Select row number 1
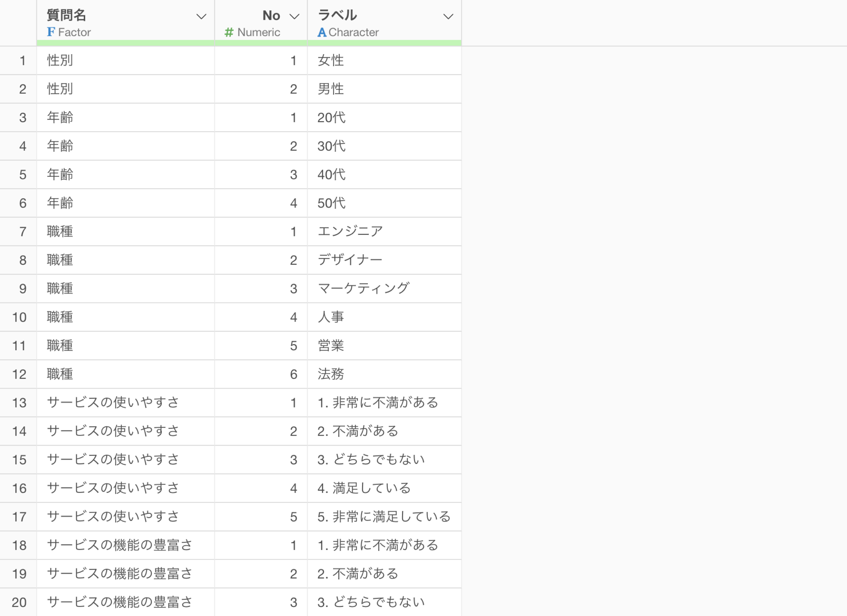Screen dimensions: 847x616 [x=22, y=60]
